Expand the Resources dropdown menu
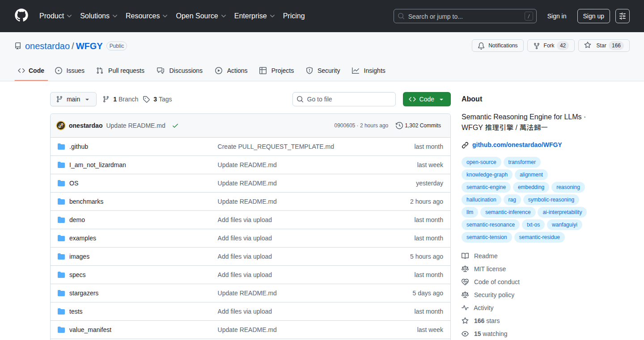Viewport: 644px width, 340px height. (x=147, y=16)
